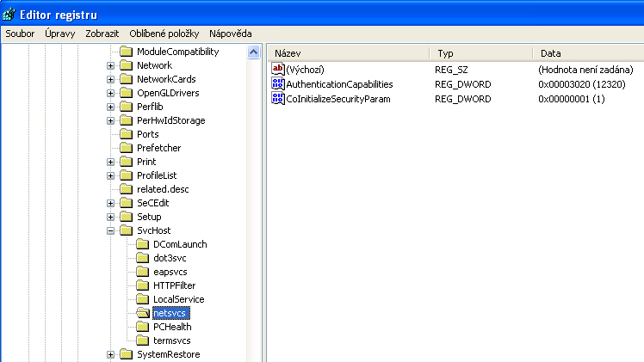Click the tree scrollbar up arrow
The width and height of the screenshot is (644, 362).
coord(254,52)
